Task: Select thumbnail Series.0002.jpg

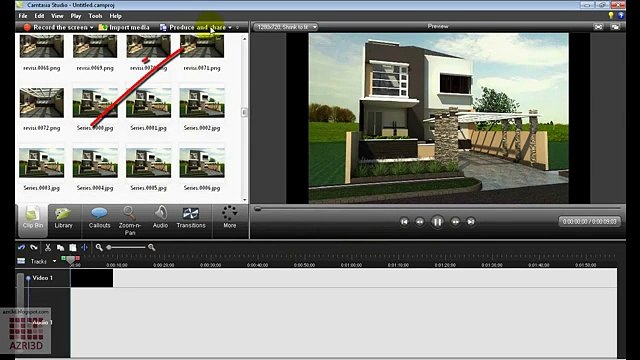Action: click(x=202, y=103)
